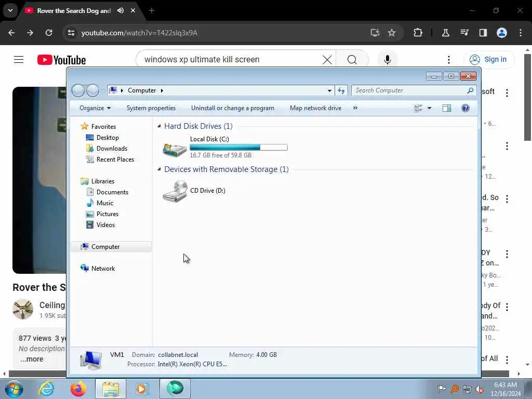The height and width of the screenshot is (399, 532).
Task: Click the Explorer Help question mark icon
Action: click(465, 108)
